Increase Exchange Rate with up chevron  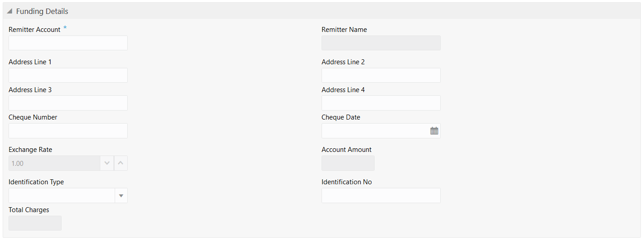[121, 163]
